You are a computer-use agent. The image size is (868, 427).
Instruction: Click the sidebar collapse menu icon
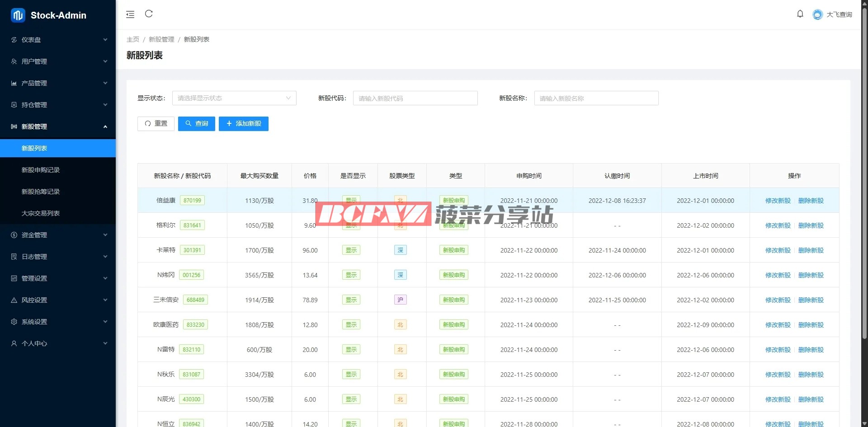pos(130,14)
